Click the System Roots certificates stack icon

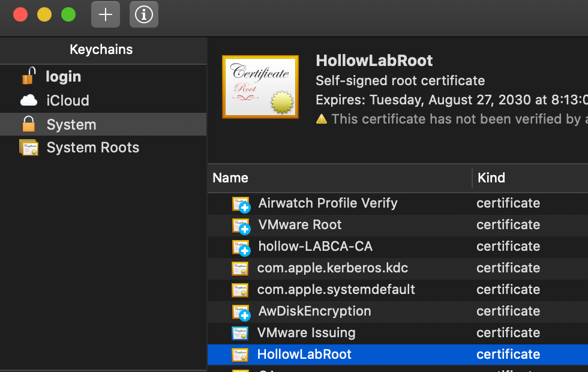(29, 148)
